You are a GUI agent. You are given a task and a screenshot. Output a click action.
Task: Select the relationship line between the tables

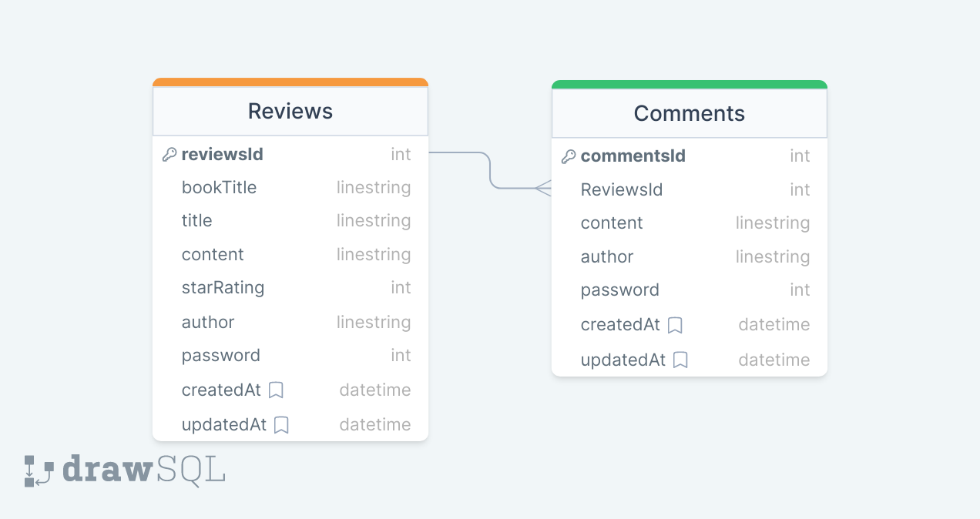(490, 171)
